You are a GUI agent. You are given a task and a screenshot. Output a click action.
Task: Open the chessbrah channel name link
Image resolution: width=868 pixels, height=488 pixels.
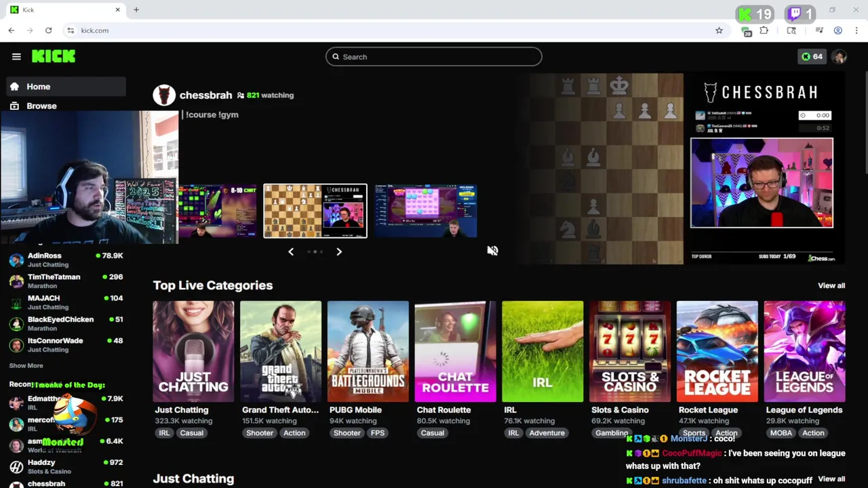[205, 96]
